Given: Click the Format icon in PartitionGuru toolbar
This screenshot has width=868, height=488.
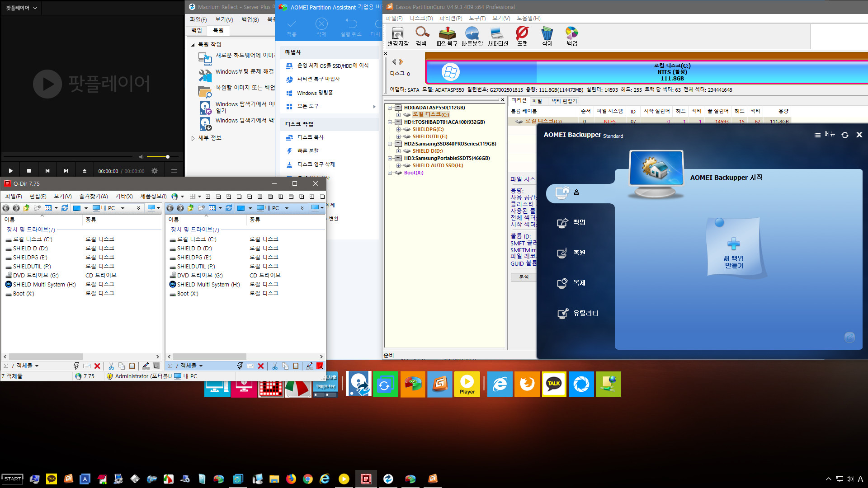Looking at the screenshot, I should coord(522,36).
